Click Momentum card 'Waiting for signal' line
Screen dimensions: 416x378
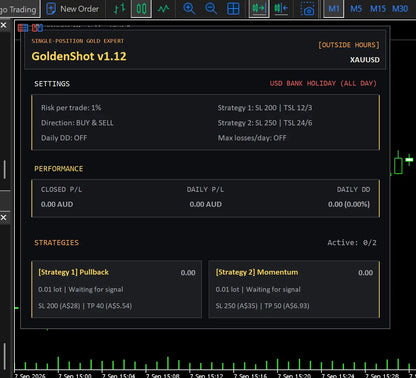click(258, 290)
